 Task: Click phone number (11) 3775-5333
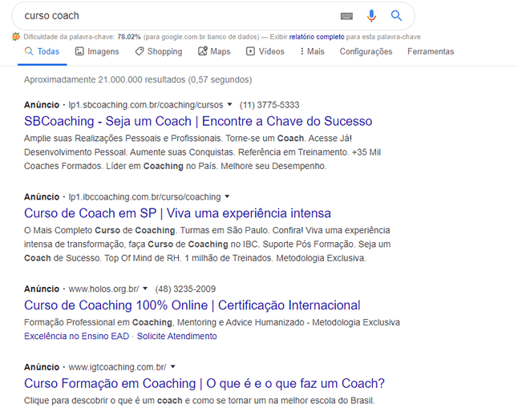pos(269,105)
